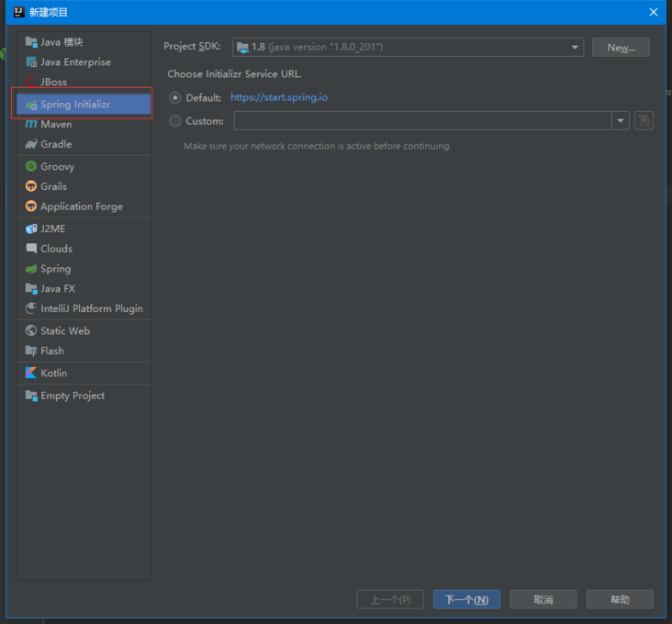Click the JBoss icon in list
Viewport: 672px width, 624px height.
31,82
